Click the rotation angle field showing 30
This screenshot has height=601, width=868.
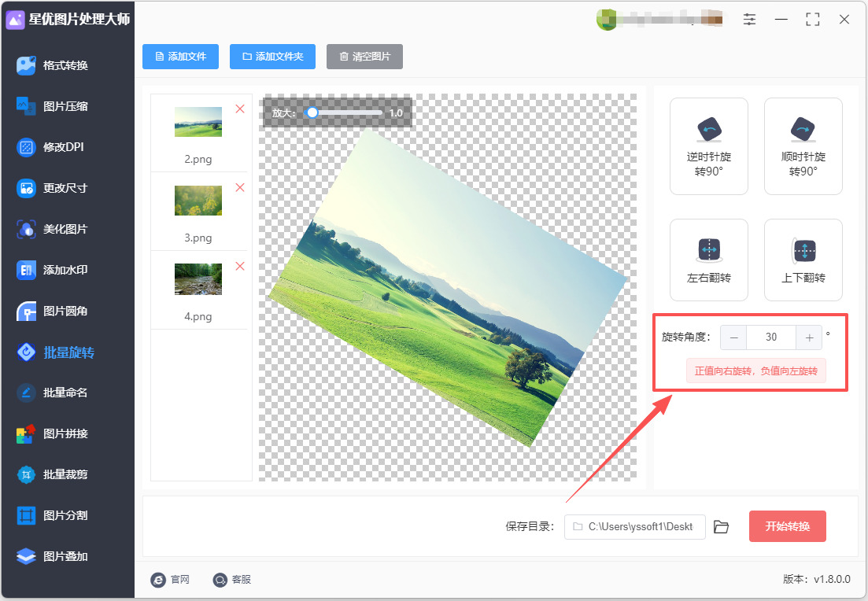coord(771,337)
